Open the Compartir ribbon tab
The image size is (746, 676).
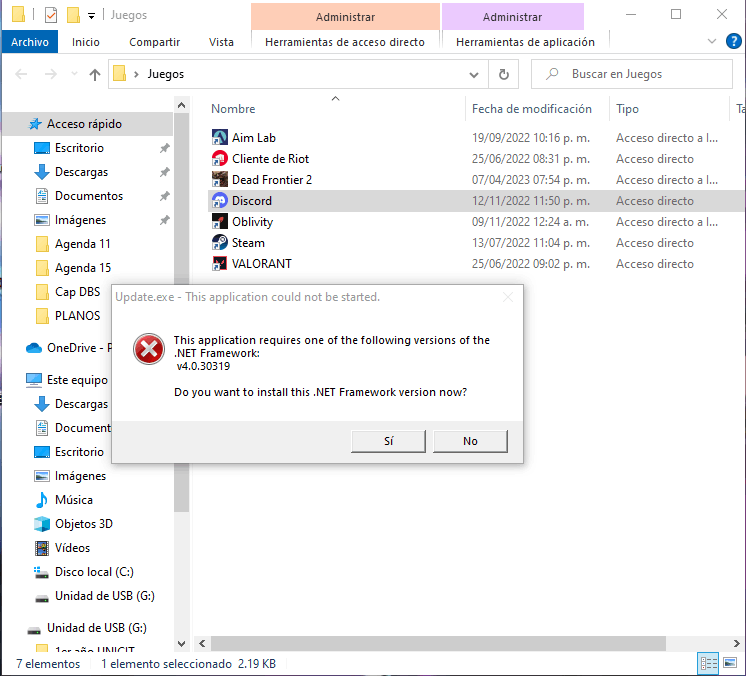155,42
